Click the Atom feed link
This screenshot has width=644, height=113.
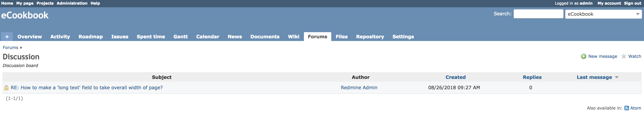click(636, 108)
